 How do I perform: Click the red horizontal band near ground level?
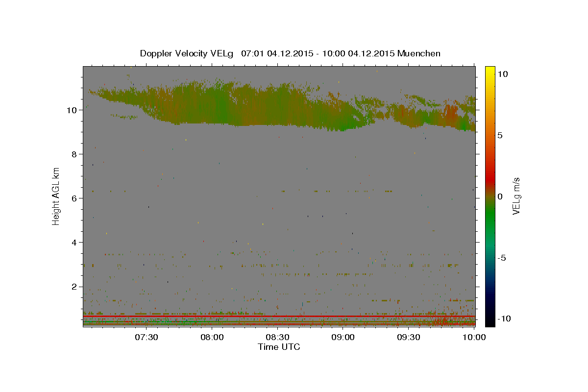click(x=279, y=317)
